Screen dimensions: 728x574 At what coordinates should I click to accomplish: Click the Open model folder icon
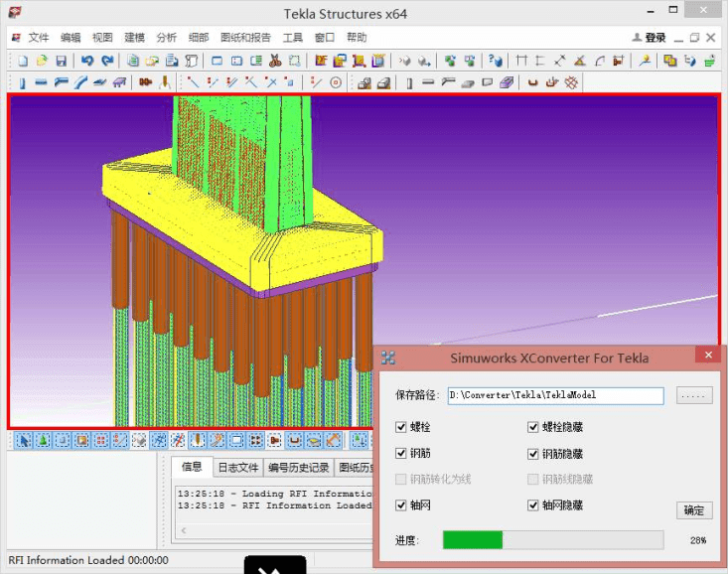[x=42, y=61]
